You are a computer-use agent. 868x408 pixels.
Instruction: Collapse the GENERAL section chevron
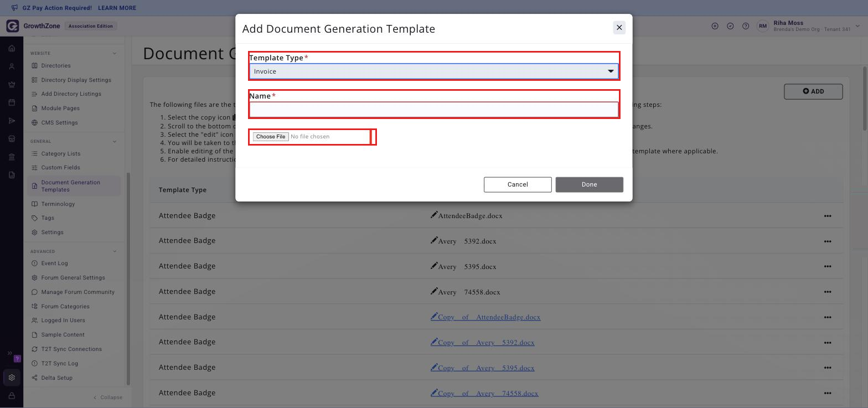pos(115,141)
